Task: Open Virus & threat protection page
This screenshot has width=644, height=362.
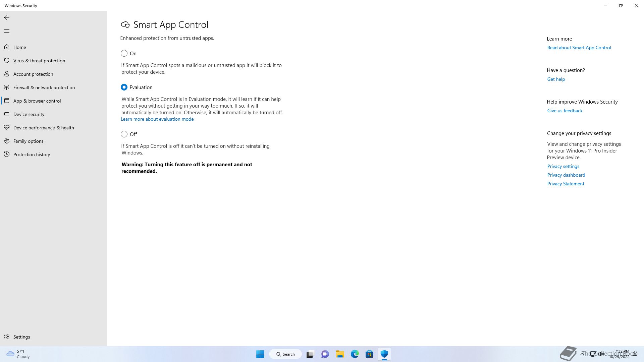Action: point(54,61)
